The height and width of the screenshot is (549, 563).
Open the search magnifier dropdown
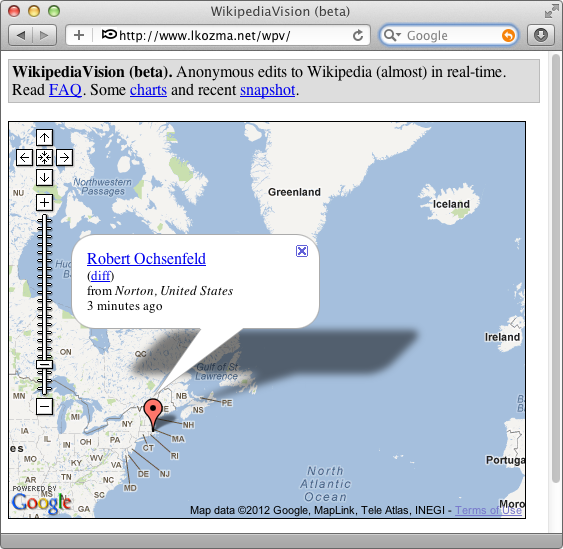392,35
